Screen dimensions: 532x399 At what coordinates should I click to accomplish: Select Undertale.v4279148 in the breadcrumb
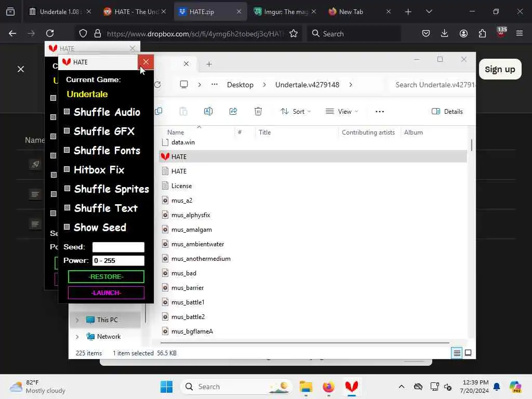307,85
